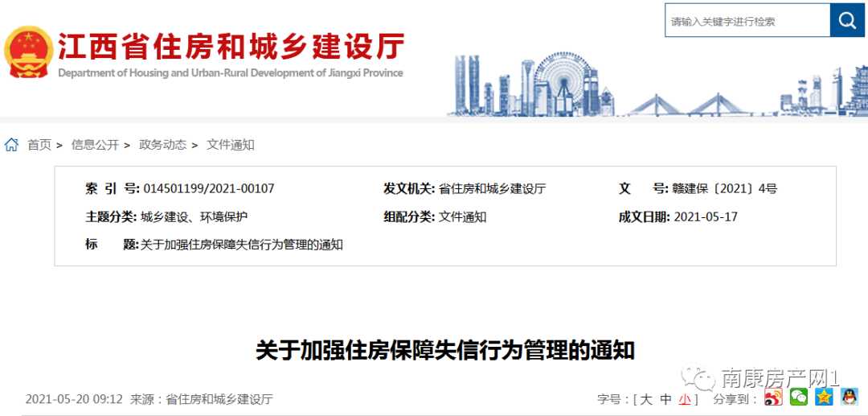The height and width of the screenshot is (416, 868).
Task: Set font size to 大
Action: pyautogui.click(x=646, y=399)
